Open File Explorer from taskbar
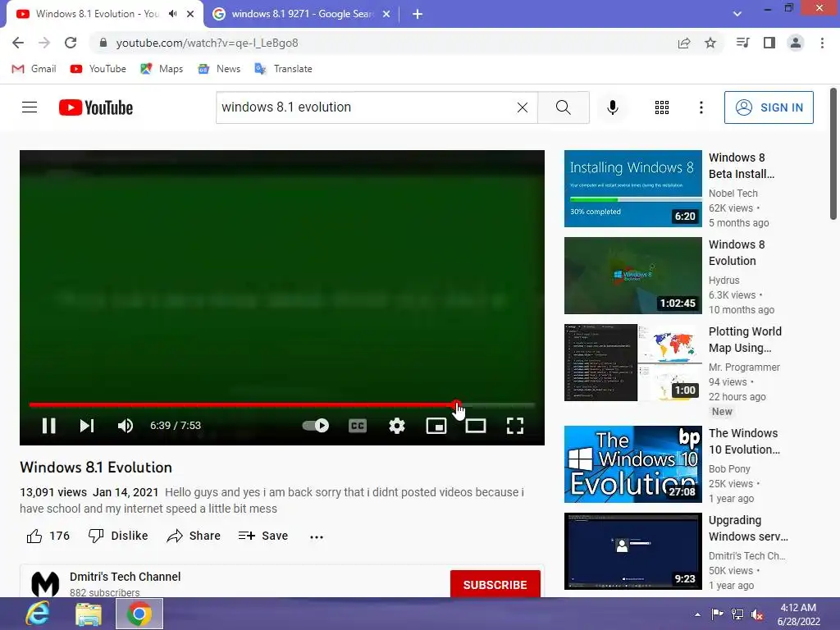Screen dimensions: 840x630 click(89, 614)
